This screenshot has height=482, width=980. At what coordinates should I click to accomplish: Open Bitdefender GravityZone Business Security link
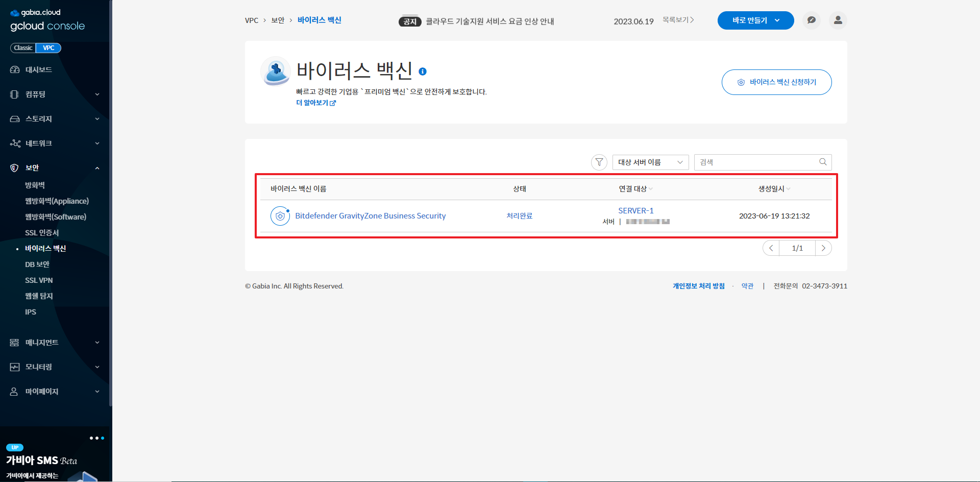tap(370, 216)
